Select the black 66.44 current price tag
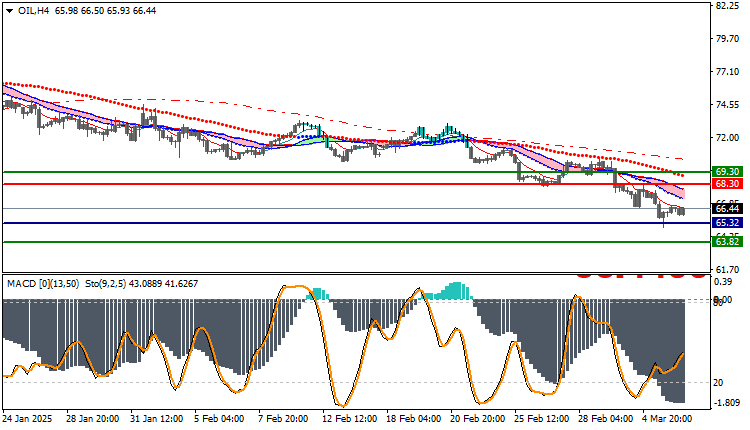 click(727, 209)
